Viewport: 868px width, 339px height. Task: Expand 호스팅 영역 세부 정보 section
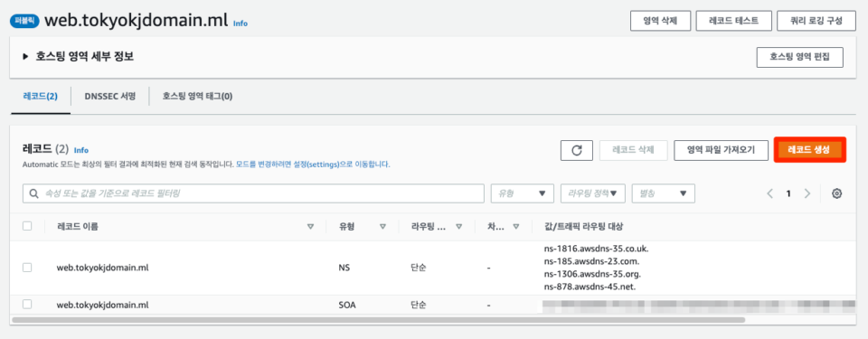coord(25,56)
